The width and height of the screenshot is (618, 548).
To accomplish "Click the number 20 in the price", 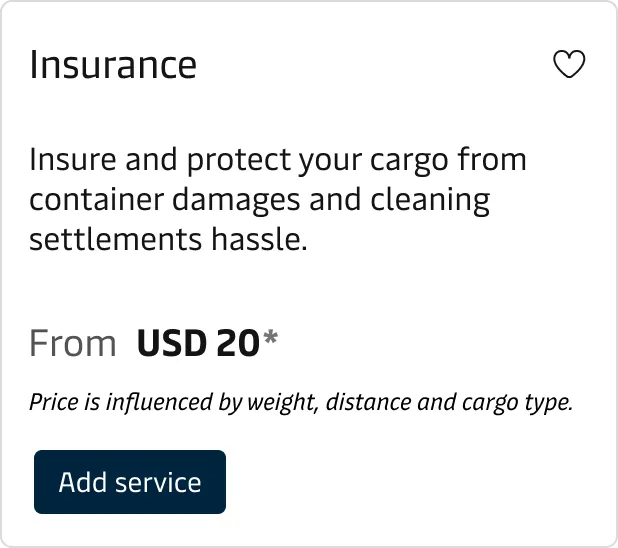I will coord(237,343).
